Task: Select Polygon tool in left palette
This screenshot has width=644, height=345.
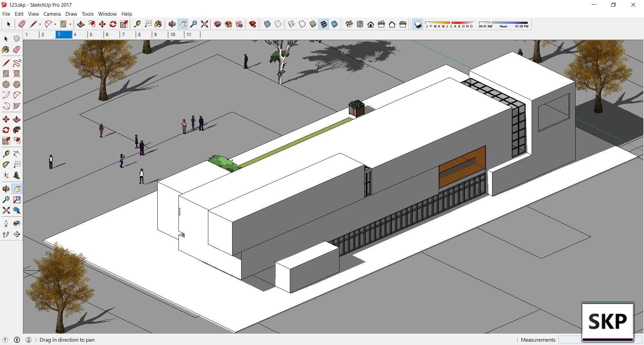Action: click(x=17, y=84)
